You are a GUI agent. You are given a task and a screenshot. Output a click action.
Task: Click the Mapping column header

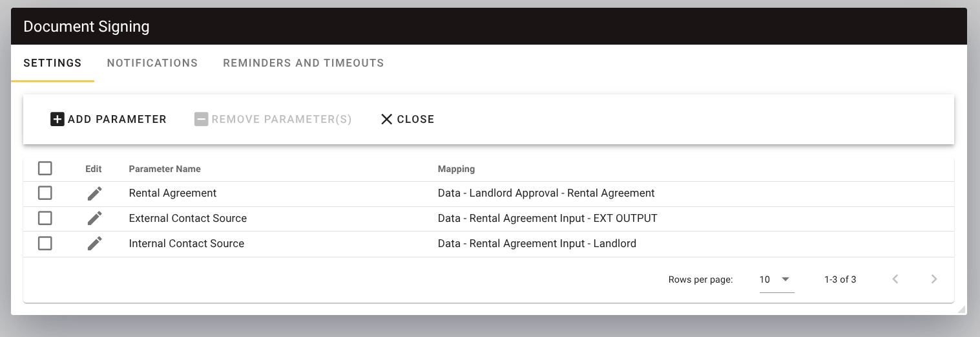pos(456,169)
